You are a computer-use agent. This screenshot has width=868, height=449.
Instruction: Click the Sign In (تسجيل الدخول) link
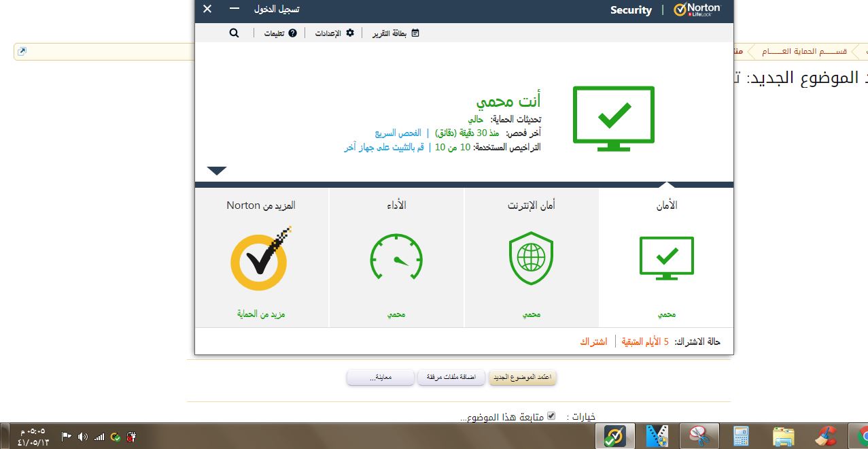(277, 10)
